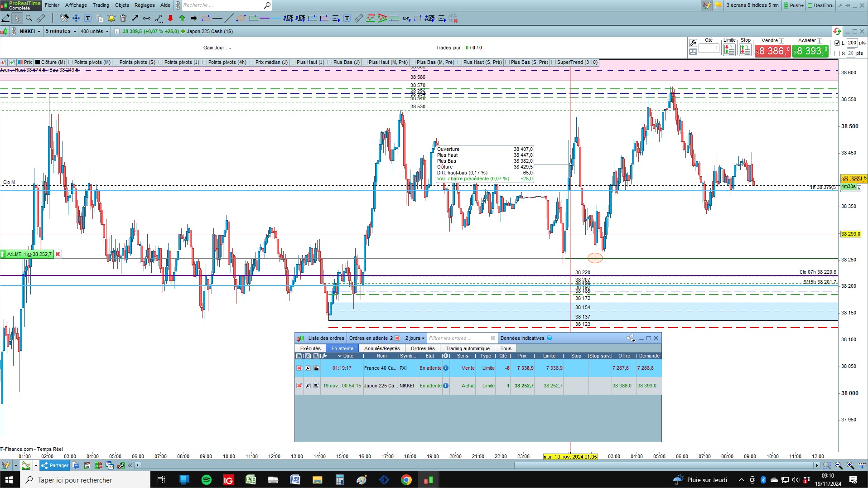
Task: Toggle Plus Haut (J) checkbox
Action: click(293, 63)
